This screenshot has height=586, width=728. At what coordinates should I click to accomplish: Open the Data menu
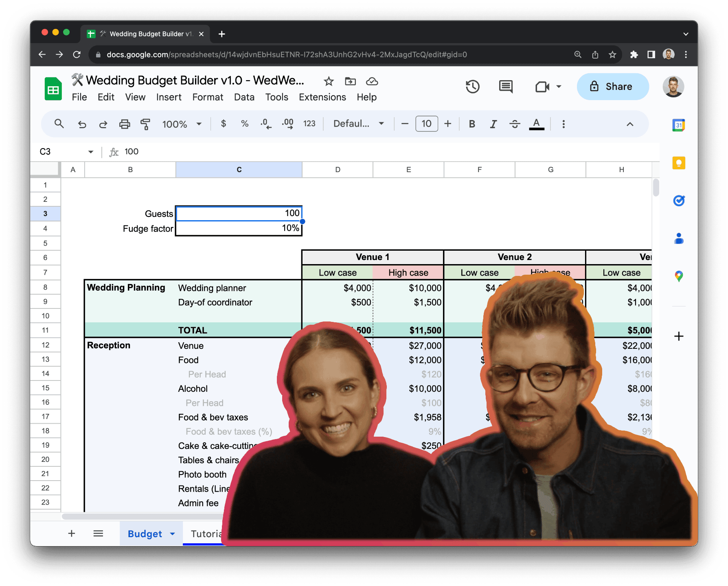point(244,97)
